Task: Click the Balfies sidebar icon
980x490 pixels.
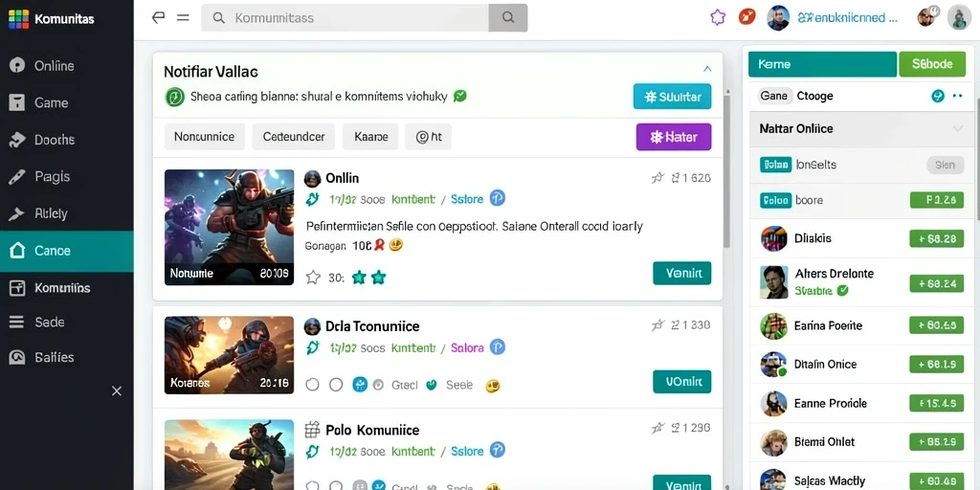Action: coord(17,357)
